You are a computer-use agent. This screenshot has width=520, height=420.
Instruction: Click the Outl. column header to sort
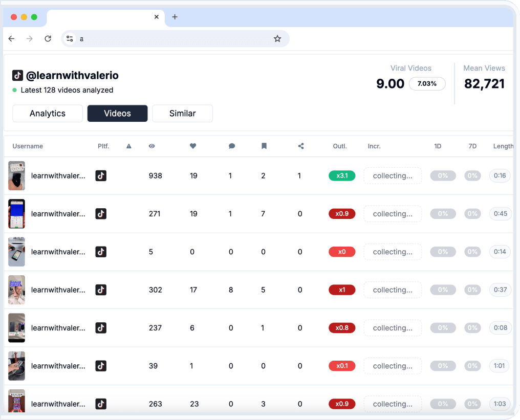pos(340,146)
